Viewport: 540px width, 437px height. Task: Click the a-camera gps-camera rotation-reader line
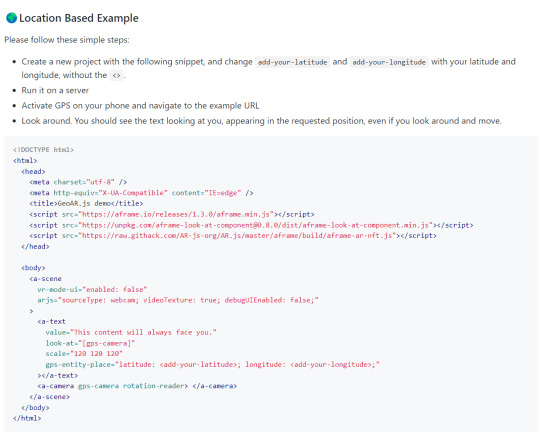pyautogui.click(x=137, y=386)
